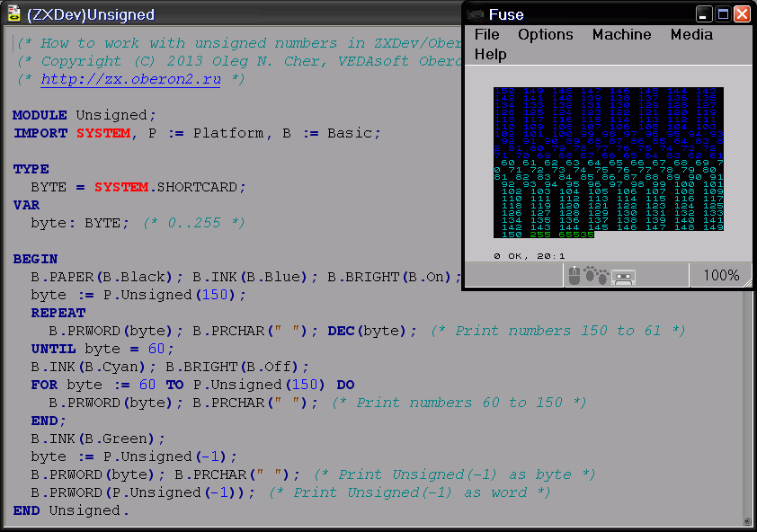Image resolution: width=757 pixels, height=532 pixels.
Task: Click the green 65535 value on Spectrum screen
Action: (x=576, y=235)
